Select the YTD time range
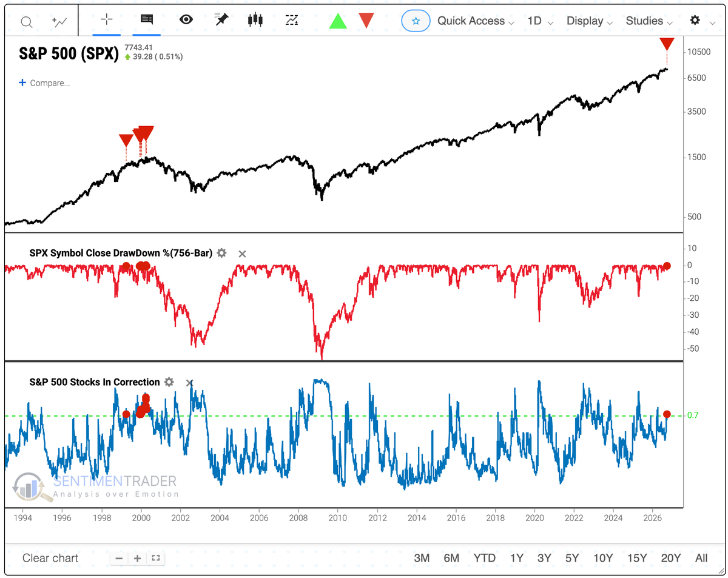This screenshot has height=578, width=728. (x=484, y=558)
